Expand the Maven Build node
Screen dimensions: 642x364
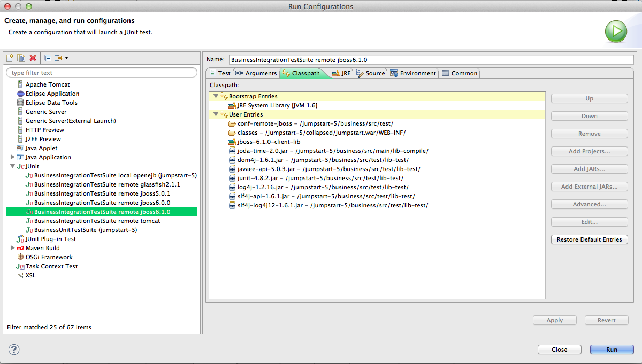13,248
